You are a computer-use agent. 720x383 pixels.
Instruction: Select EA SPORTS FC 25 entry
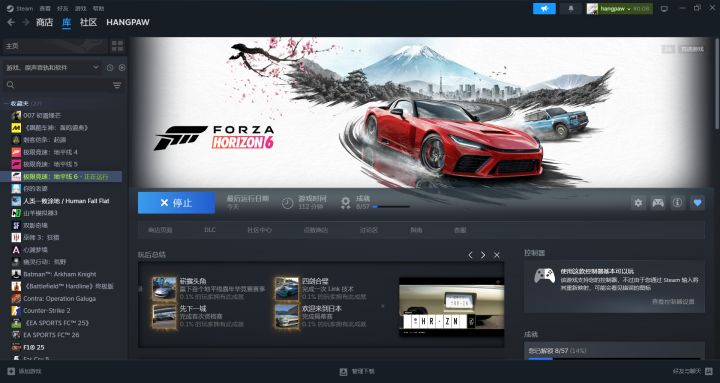click(62, 323)
